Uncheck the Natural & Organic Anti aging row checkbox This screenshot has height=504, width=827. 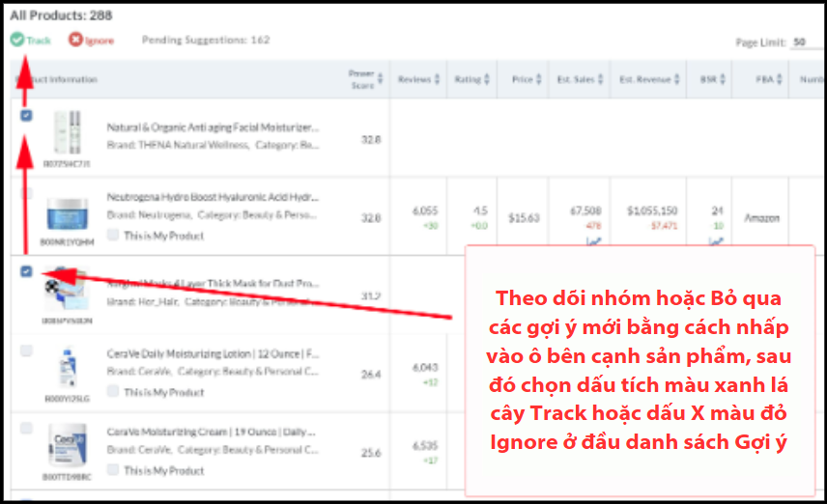point(26,116)
